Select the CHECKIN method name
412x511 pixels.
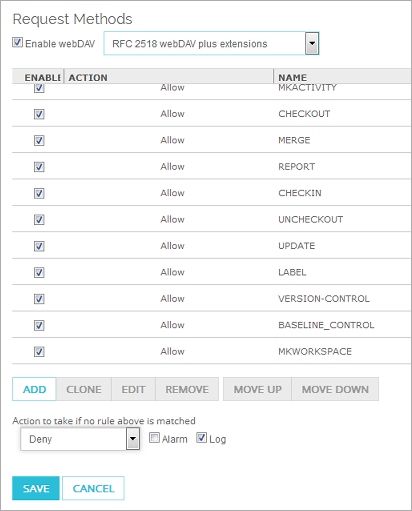tap(300, 193)
